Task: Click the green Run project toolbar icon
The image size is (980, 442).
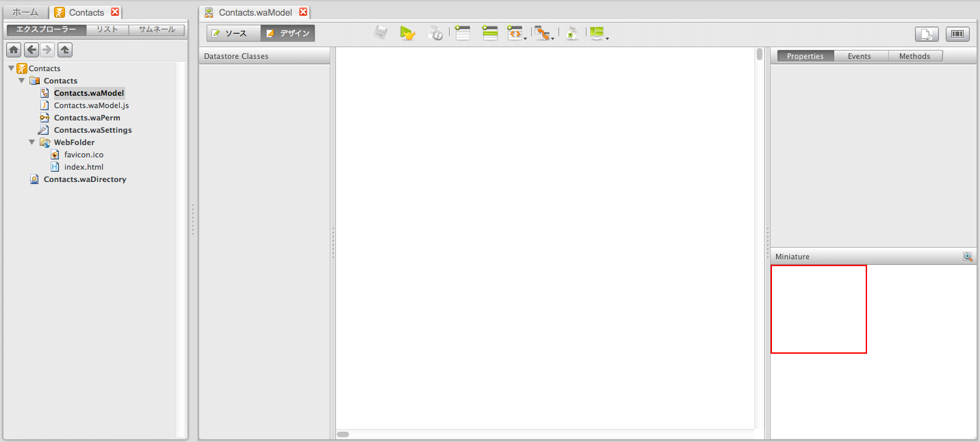Action: coord(407,33)
